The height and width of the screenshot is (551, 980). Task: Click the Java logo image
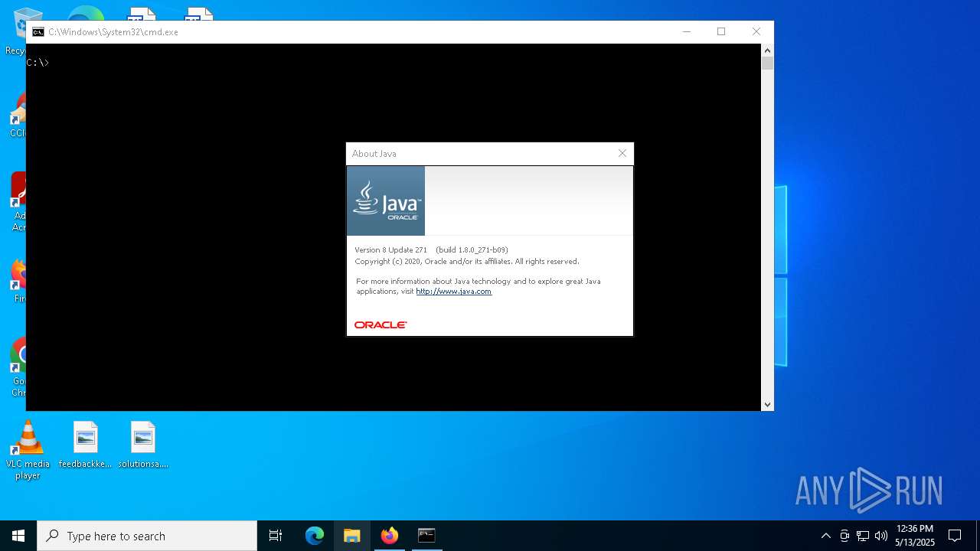pos(386,201)
